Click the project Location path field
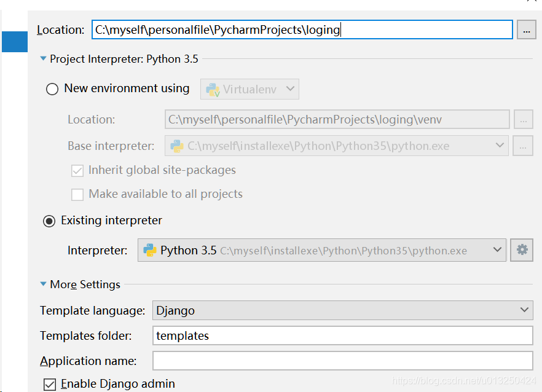542x392 pixels. click(x=302, y=29)
